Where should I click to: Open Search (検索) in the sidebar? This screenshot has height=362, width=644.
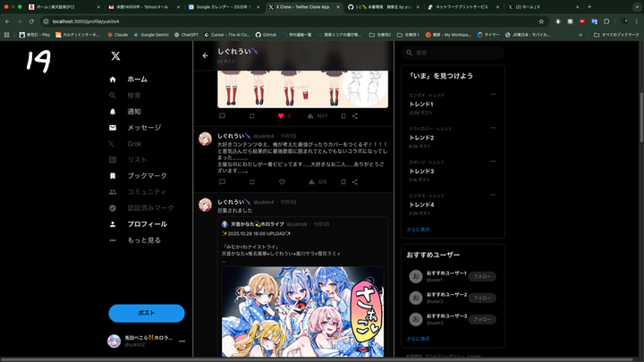click(125, 96)
